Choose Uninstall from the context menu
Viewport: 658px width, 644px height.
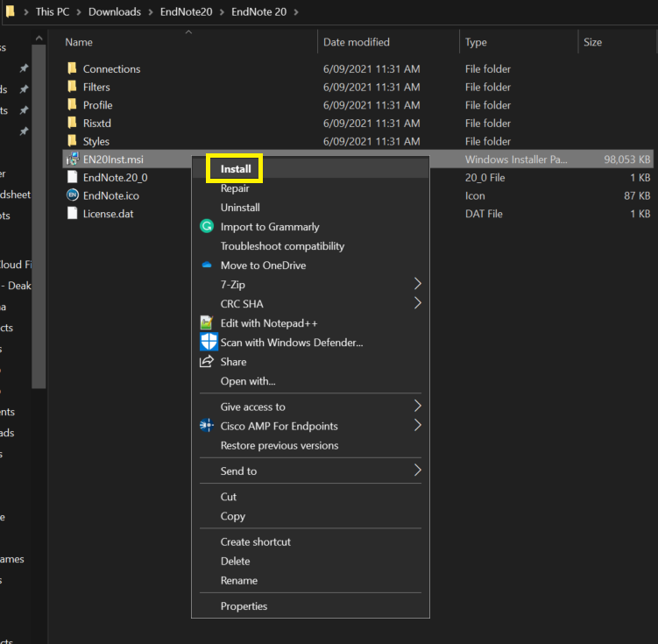pos(240,208)
